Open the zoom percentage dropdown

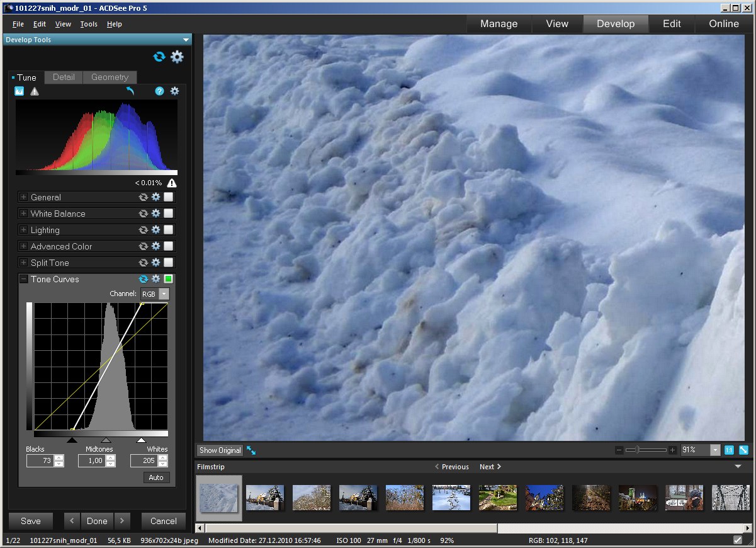tap(714, 450)
